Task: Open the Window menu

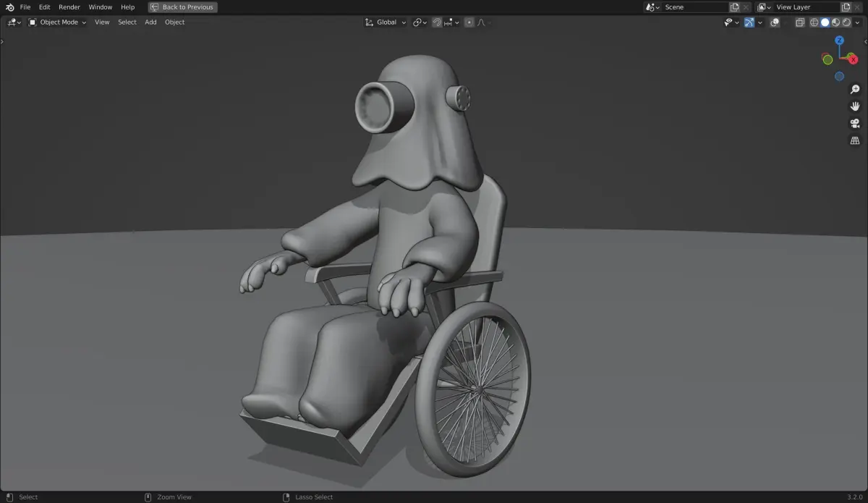Action: tap(101, 7)
